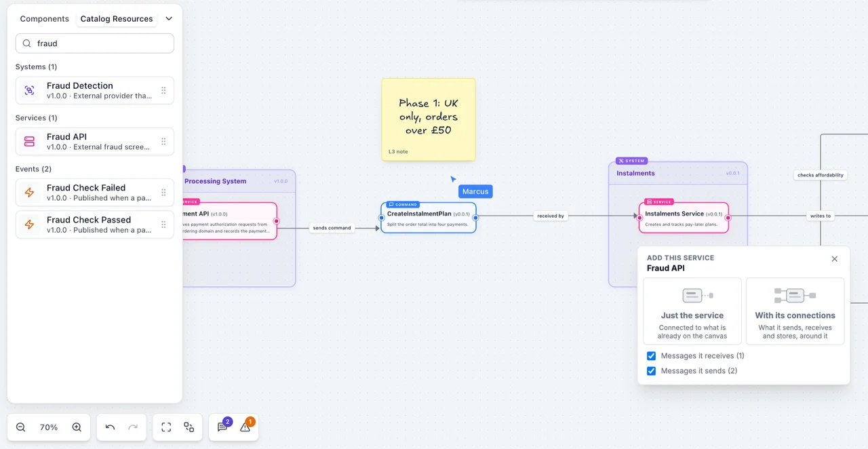Screen dimensions: 868x449
Task: Click the search magnifier icon
Action: coord(27,43)
